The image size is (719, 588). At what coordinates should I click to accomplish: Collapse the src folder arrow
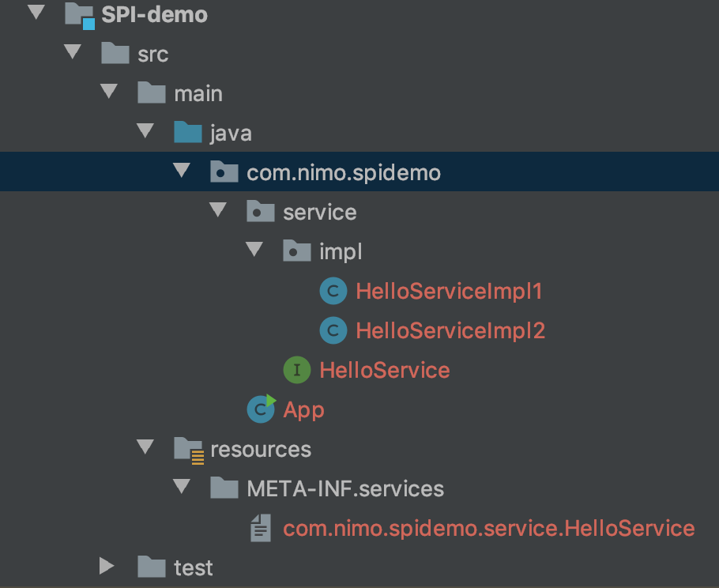72,54
